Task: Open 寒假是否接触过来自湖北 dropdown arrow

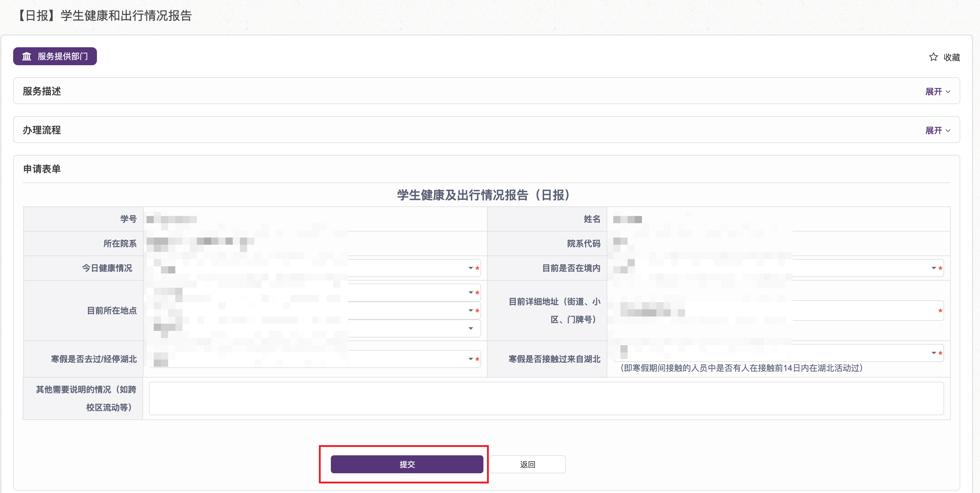Action: pos(934,353)
